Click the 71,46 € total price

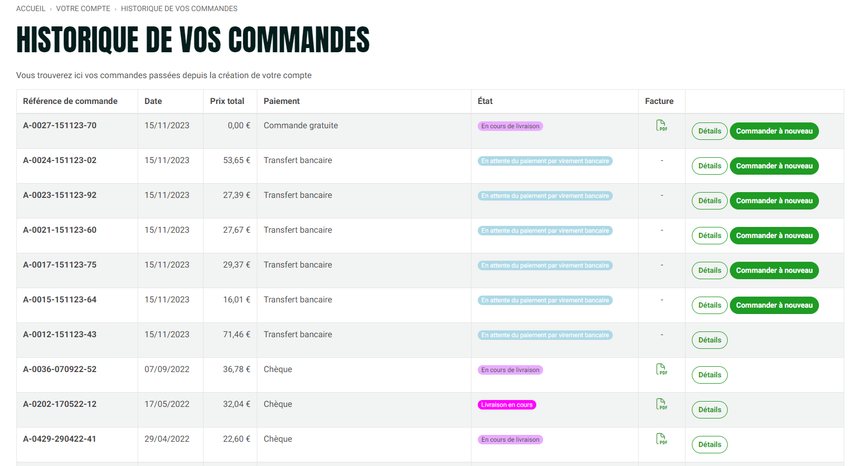coord(237,335)
